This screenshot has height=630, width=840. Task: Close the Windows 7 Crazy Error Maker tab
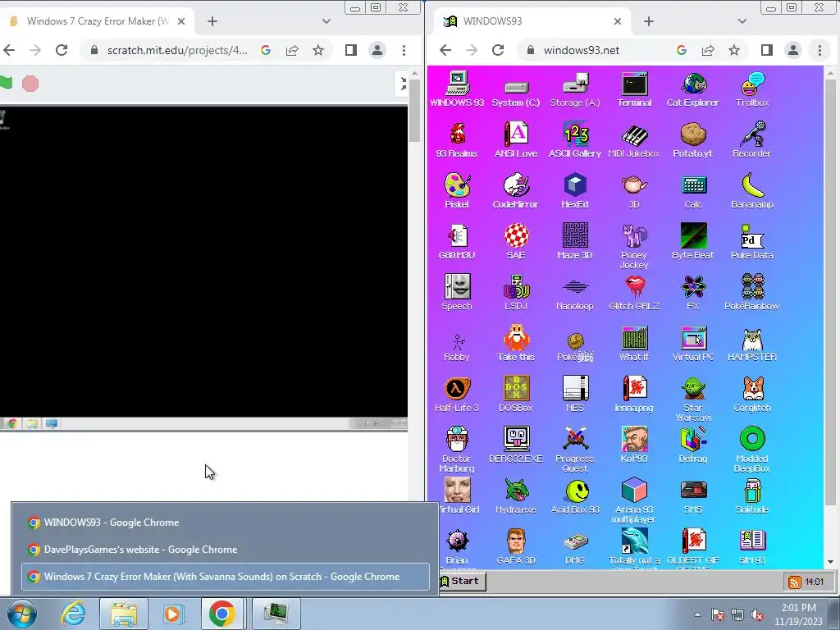coord(181,21)
